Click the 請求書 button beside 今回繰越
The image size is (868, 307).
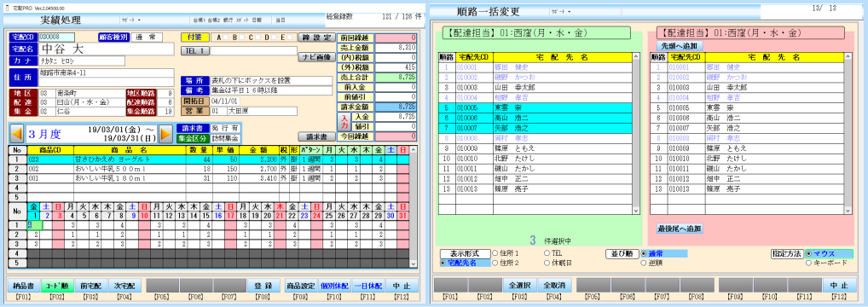pos(316,136)
